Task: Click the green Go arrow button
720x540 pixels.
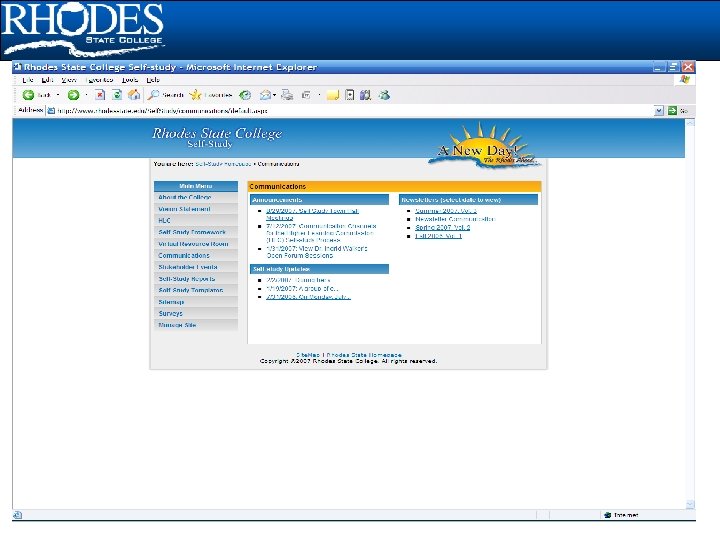Action: [672, 111]
